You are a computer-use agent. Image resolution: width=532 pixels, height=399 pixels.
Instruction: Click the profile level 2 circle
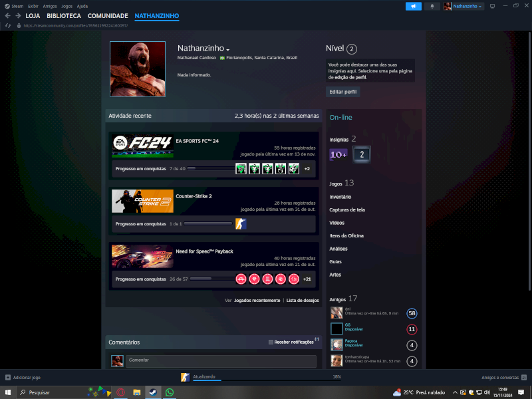(x=352, y=49)
